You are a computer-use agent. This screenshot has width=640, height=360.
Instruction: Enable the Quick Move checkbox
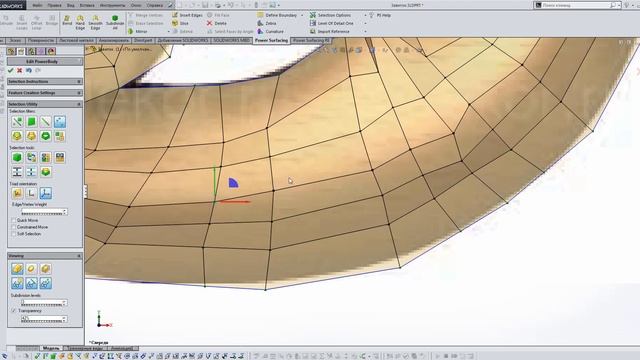click(13, 220)
